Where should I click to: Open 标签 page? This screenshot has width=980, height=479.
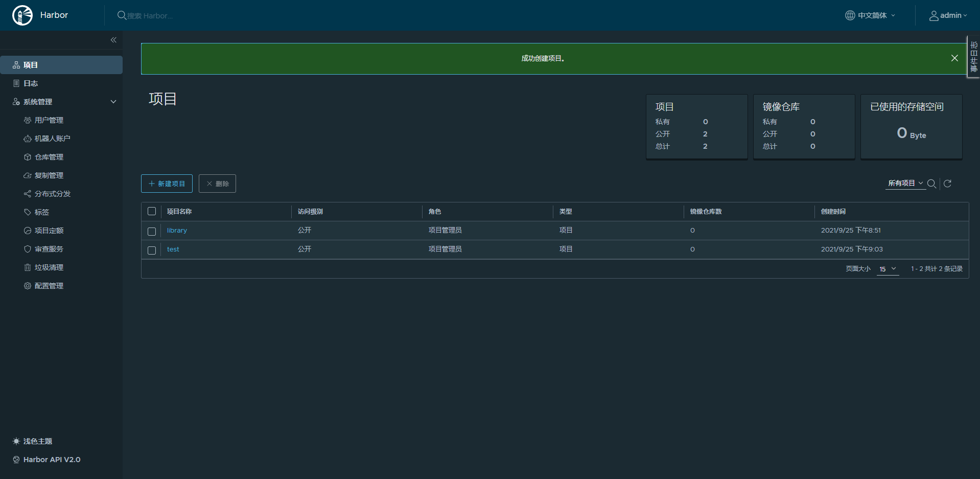pyautogui.click(x=42, y=212)
